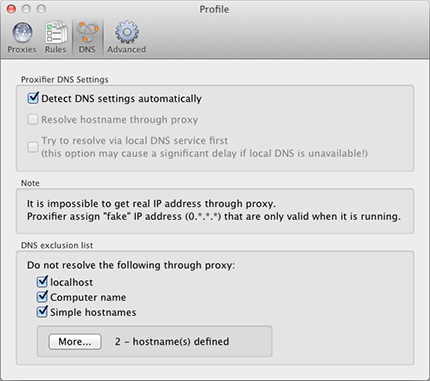The height and width of the screenshot is (381, 430).
Task: Zoom the Profile window
Action: [41, 9]
